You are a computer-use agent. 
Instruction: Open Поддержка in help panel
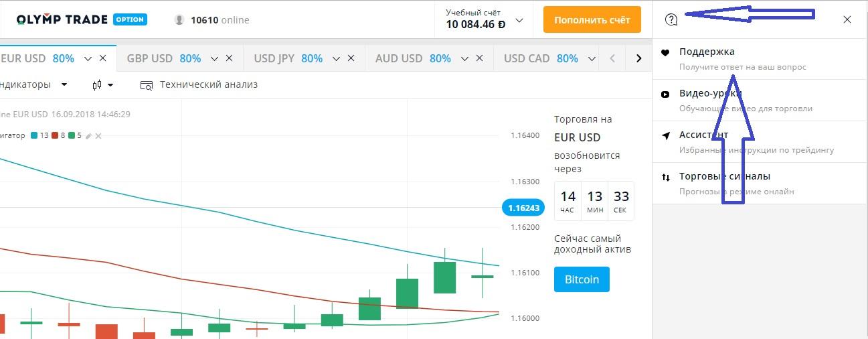(x=759, y=58)
